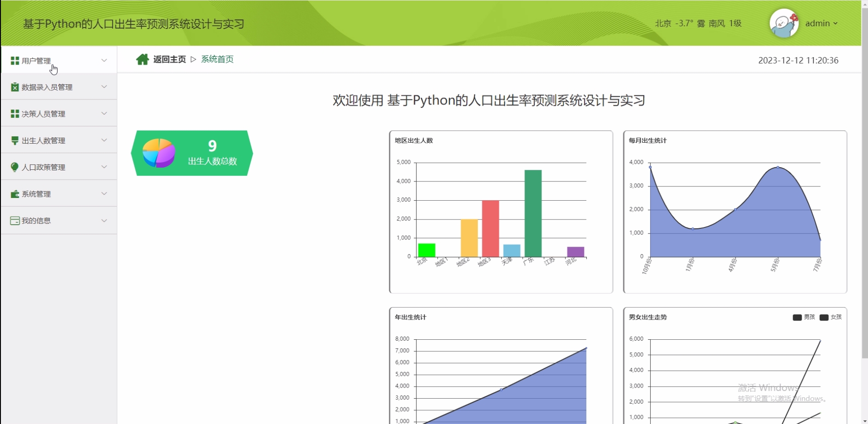This screenshot has height=424, width=868.
Task: Open 决策人员管理 menu item
Action: (59, 113)
